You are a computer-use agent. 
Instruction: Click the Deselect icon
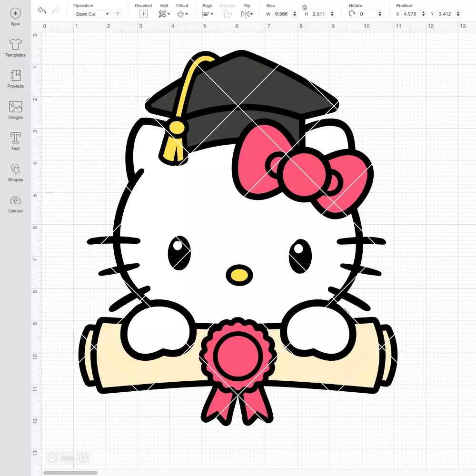click(x=144, y=14)
